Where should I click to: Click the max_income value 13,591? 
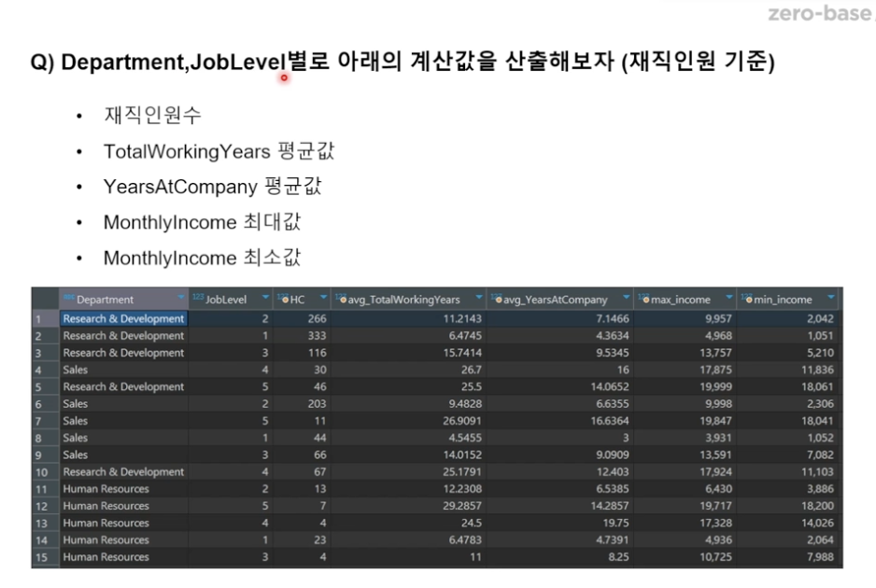click(716, 455)
